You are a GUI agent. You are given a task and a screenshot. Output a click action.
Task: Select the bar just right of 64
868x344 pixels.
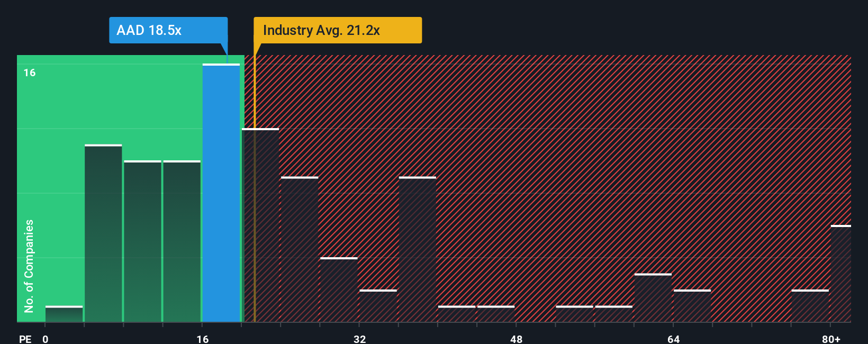tap(692, 306)
